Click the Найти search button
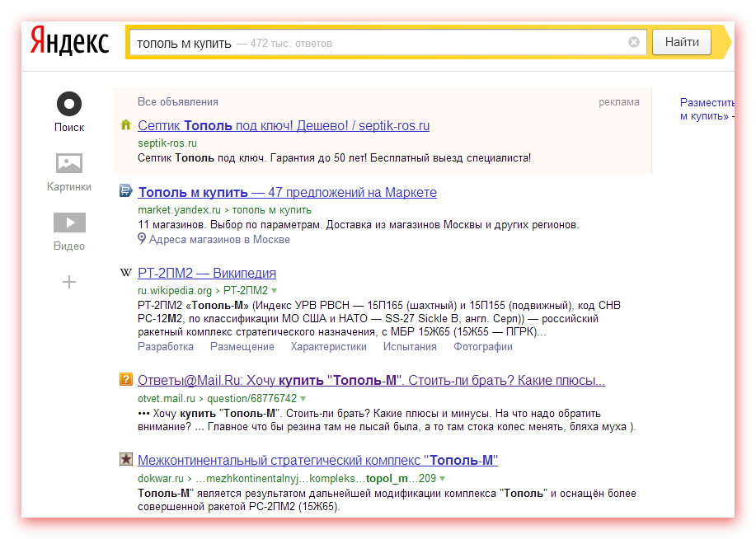 click(x=682, y=42)
